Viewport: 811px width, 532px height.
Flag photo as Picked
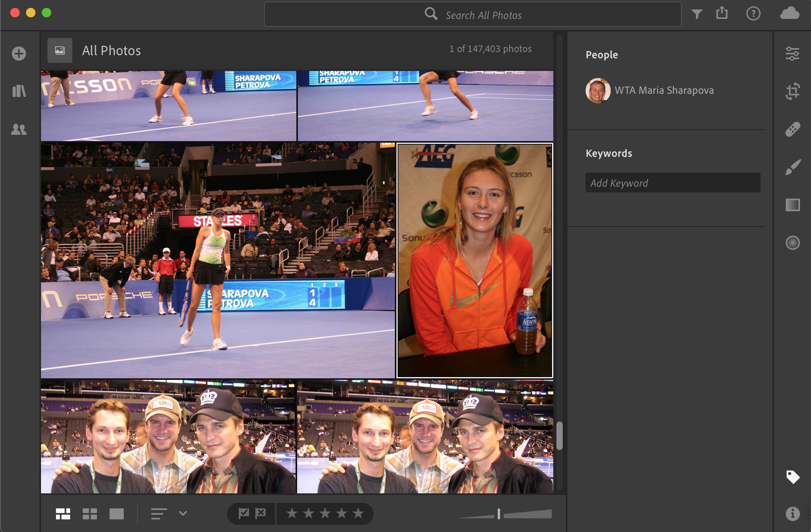click(x=244, y=513)
